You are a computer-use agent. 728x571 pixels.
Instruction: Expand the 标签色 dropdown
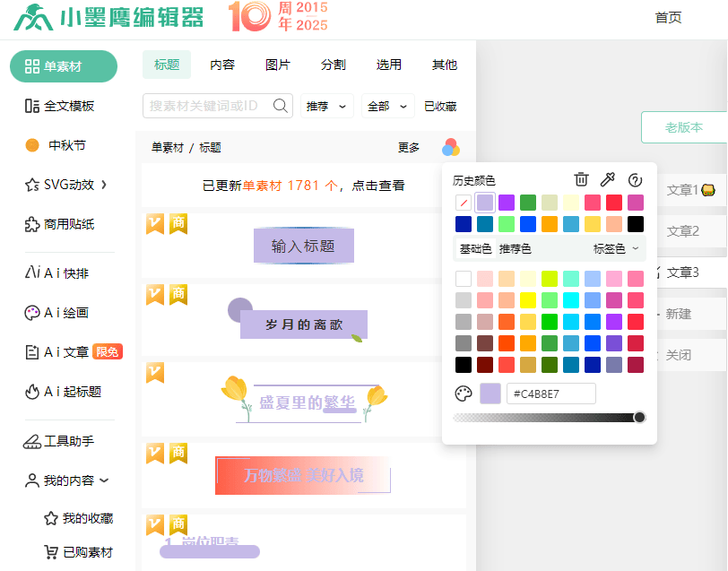[x=617, y=248]
